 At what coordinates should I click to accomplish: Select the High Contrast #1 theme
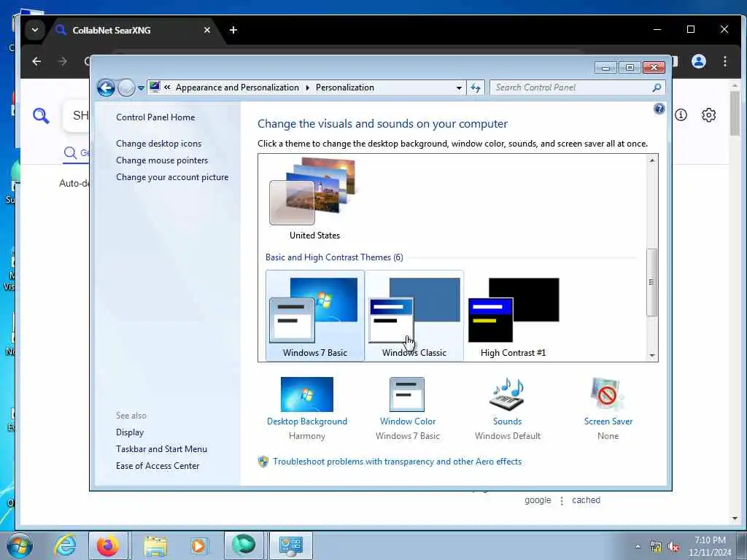coord(513,316)
